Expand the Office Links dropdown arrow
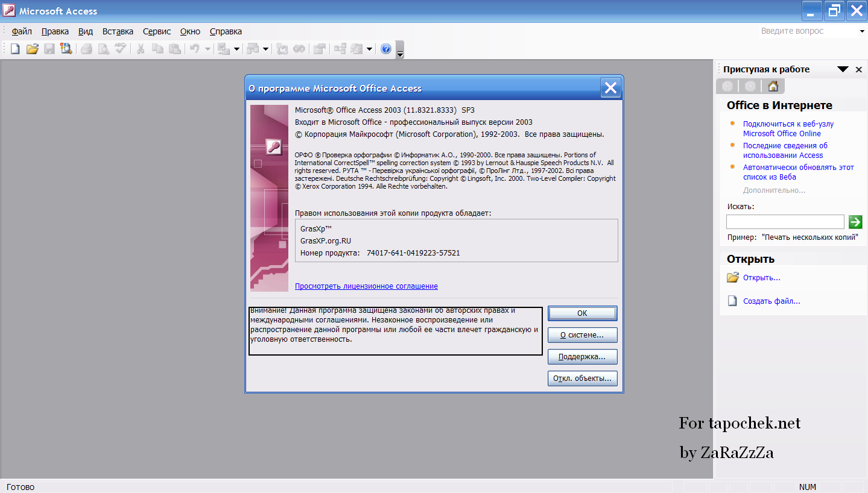This screenshot has width=868, height=493. pyautogui.click(x=236, y=49)
